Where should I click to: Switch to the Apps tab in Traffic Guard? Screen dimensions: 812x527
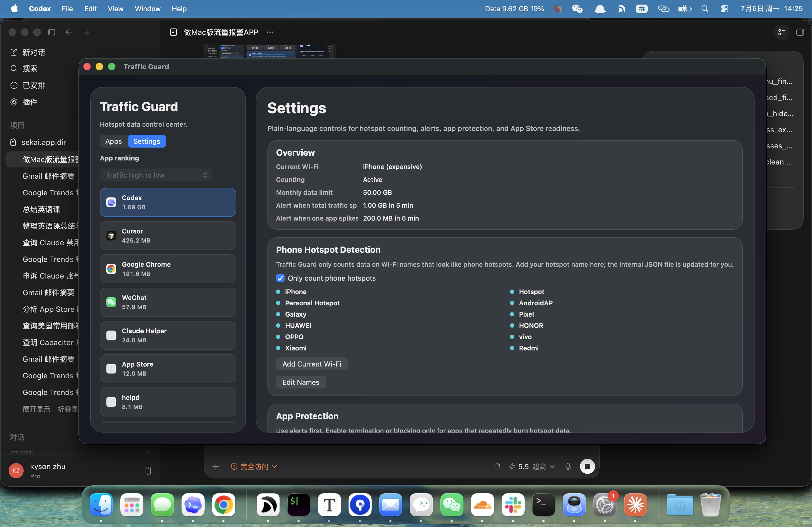tap(114, 141)
